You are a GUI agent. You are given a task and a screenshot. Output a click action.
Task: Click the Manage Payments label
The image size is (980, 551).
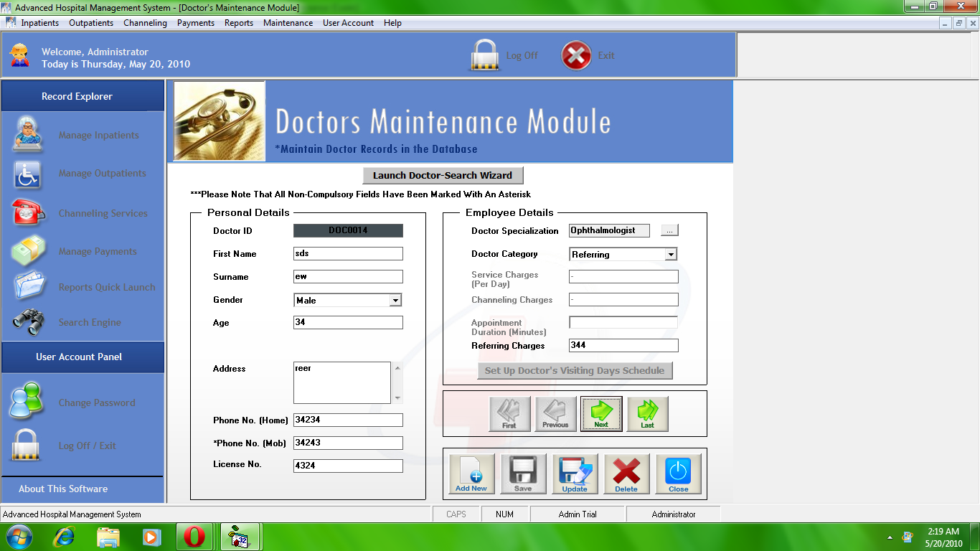tap(98, 251)
